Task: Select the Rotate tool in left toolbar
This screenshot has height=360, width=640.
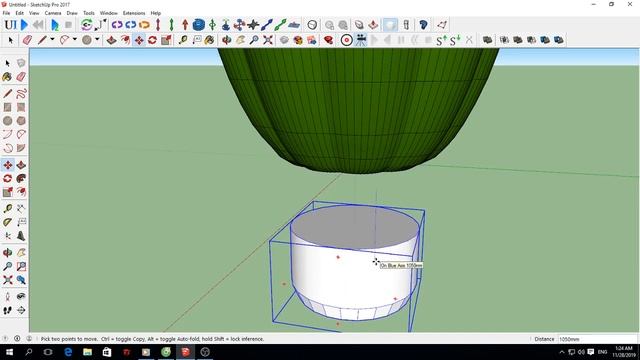Action: 8,178
